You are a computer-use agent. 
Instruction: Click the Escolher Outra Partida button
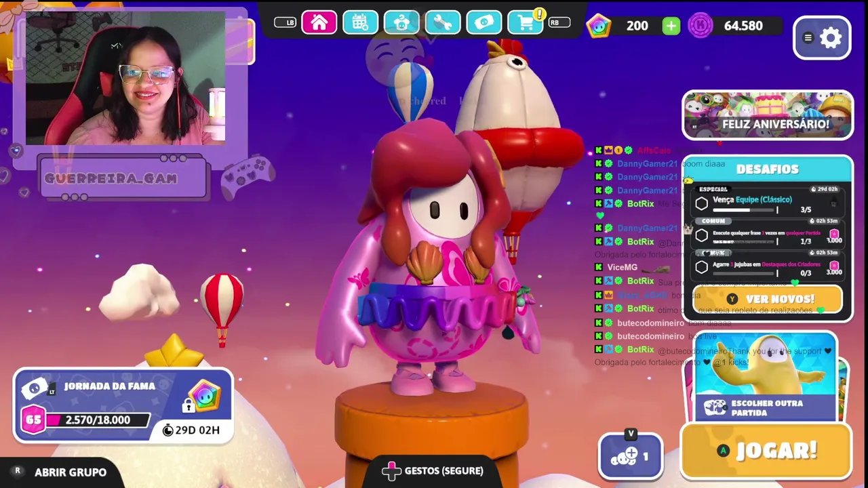coord(766,408)
